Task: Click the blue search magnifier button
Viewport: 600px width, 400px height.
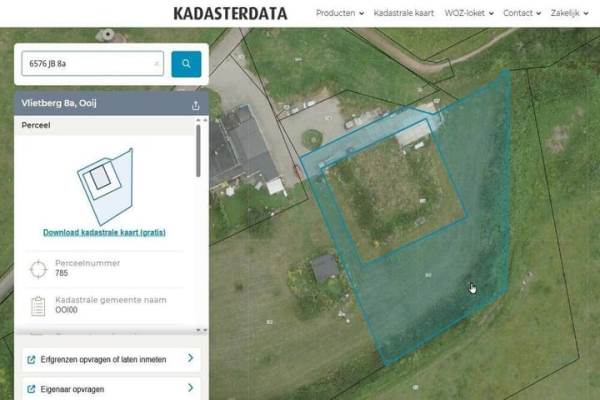Action: (x=185, y=64)
